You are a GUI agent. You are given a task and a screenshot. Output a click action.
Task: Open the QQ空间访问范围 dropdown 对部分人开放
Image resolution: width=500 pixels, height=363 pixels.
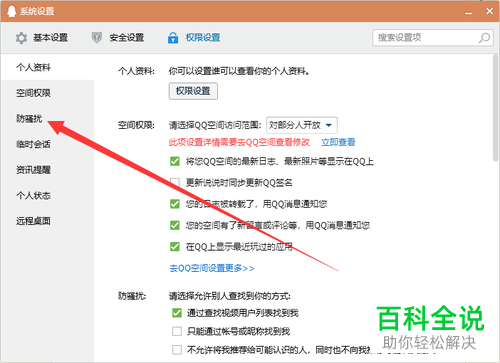[x=302, y=125]
